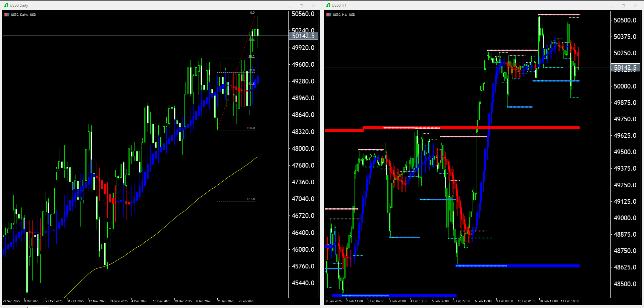Click the 48875.0 price on the H1 price scale
The image size is (644, 308).
[625, 234]
